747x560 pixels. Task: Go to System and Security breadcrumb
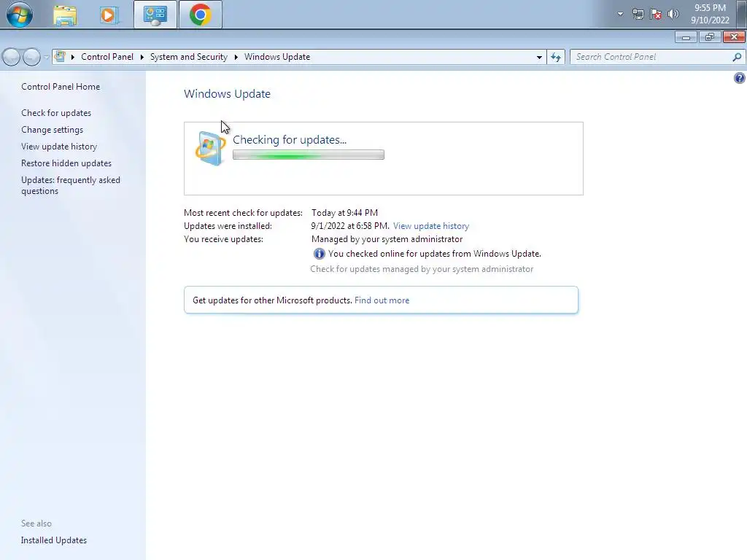click(x=189, y=57)
